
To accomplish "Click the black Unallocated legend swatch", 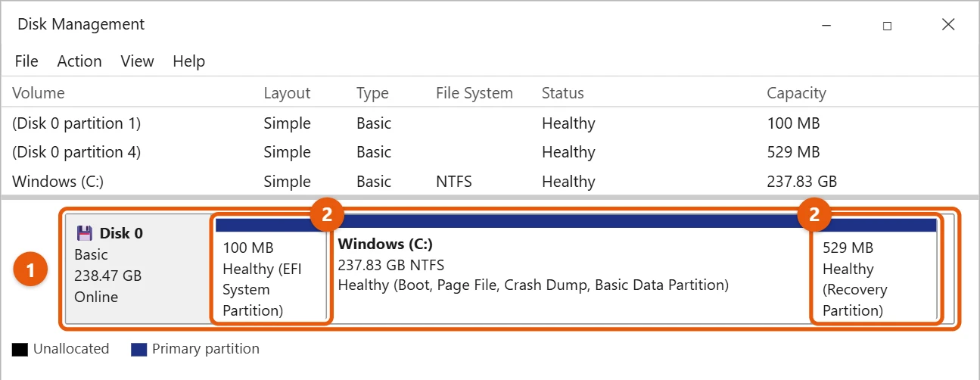I will [20, 349].
